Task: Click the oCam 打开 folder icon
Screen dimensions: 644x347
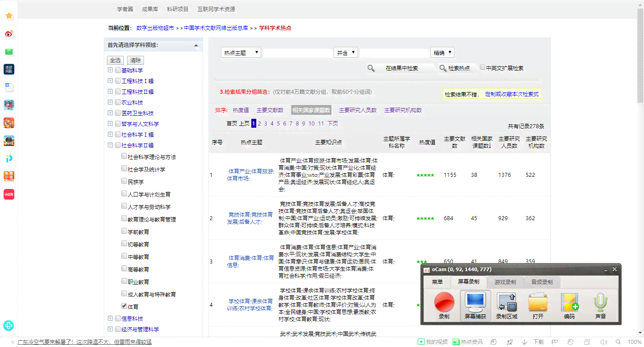Action: pyautogui.click(x=538, y=302)
